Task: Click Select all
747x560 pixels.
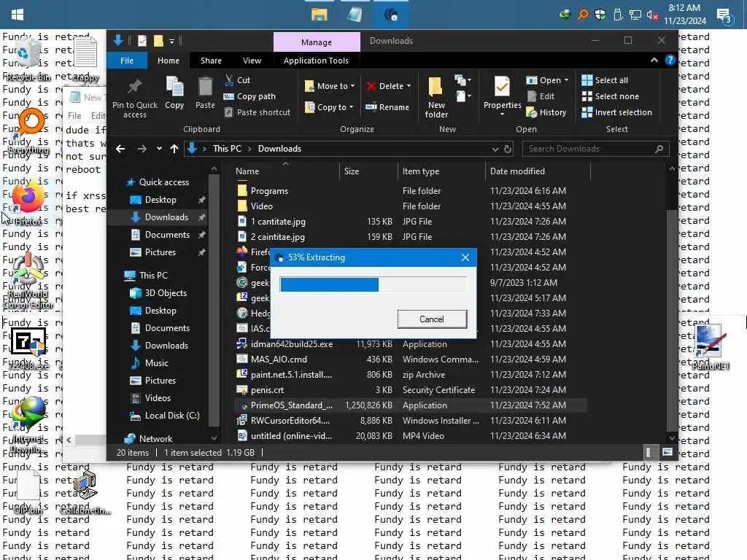Action: coord(605,80)
